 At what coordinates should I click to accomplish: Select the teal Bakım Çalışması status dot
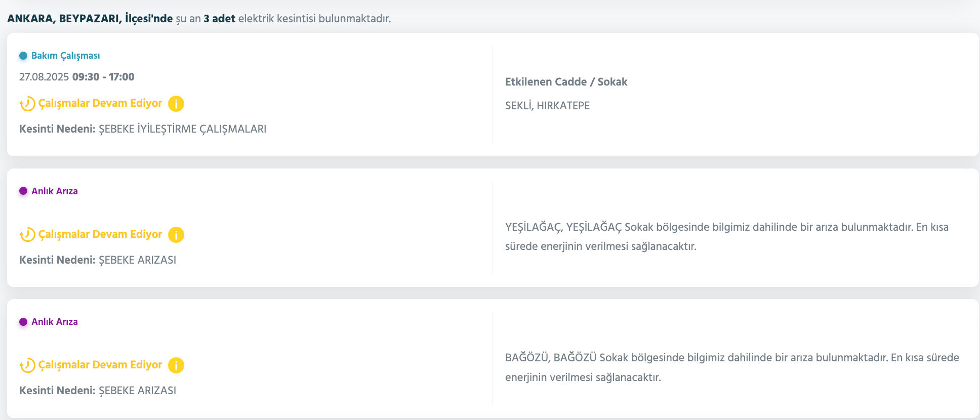[22, 56]
